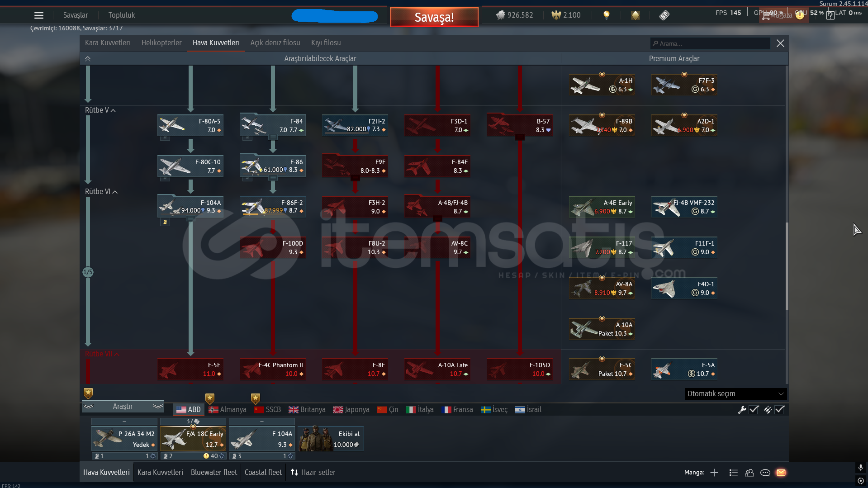Open the gold diamond warbonds icon

(x=636, y=15)
